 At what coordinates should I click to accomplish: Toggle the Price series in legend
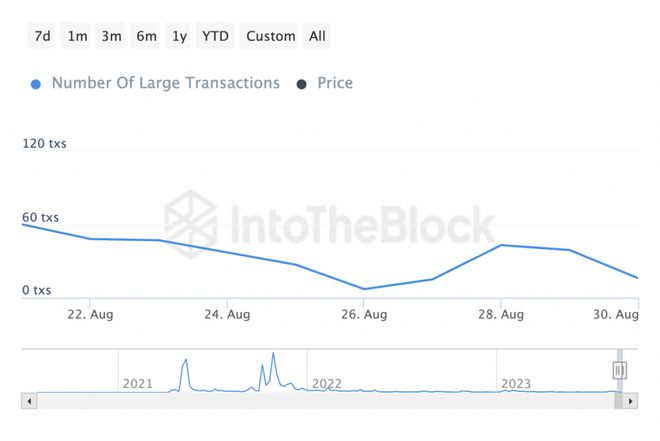point(335,83)
